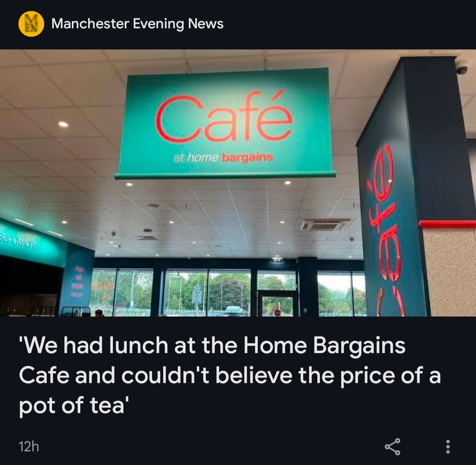
Task: Click the 'at home bargains' text on sign
Action: click(223, 158)
